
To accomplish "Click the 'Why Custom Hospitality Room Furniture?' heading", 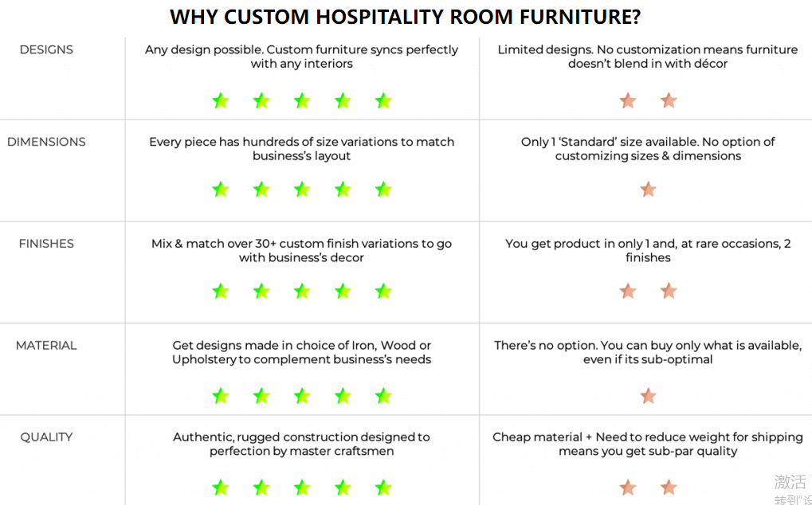I will pyautogui.click(x=406, y=17).
